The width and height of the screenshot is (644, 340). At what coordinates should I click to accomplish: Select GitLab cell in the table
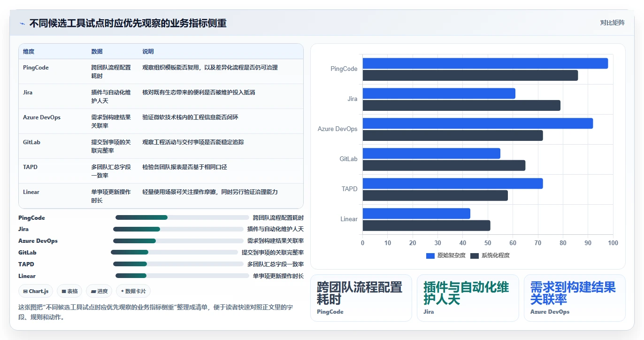[x=31, y=142]
